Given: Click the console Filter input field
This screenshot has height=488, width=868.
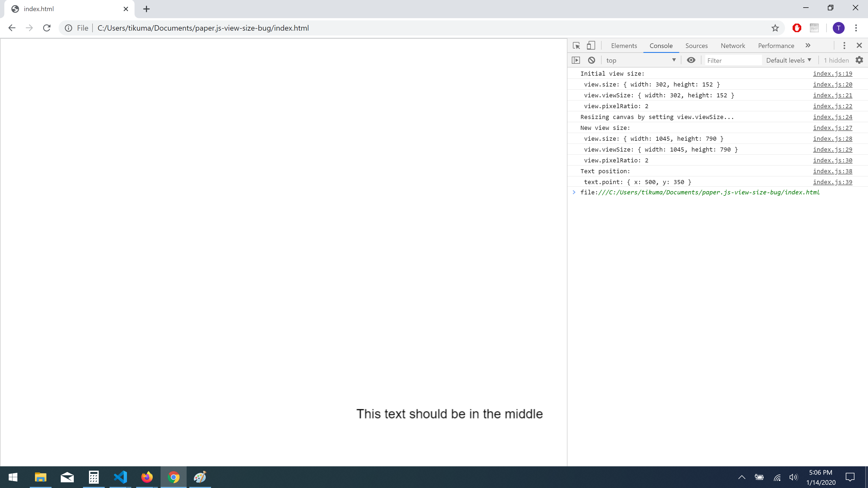Looking at the screenshot, I should (733, 61).
